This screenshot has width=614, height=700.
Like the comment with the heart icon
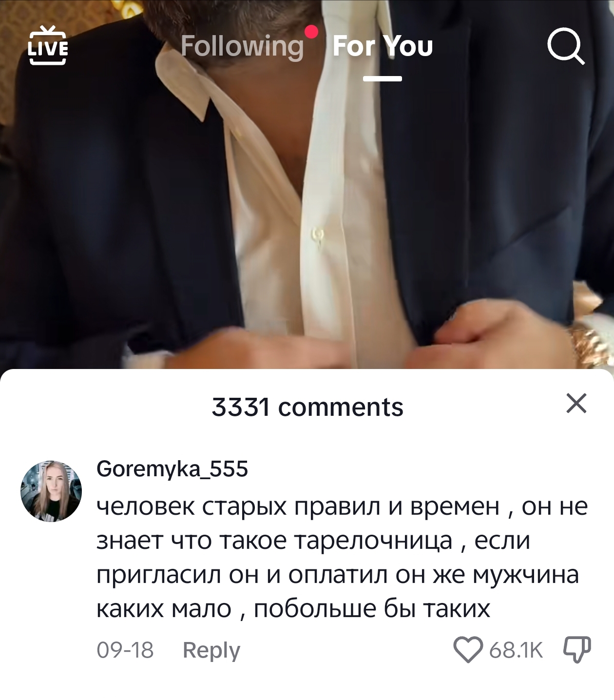[468, 650]
